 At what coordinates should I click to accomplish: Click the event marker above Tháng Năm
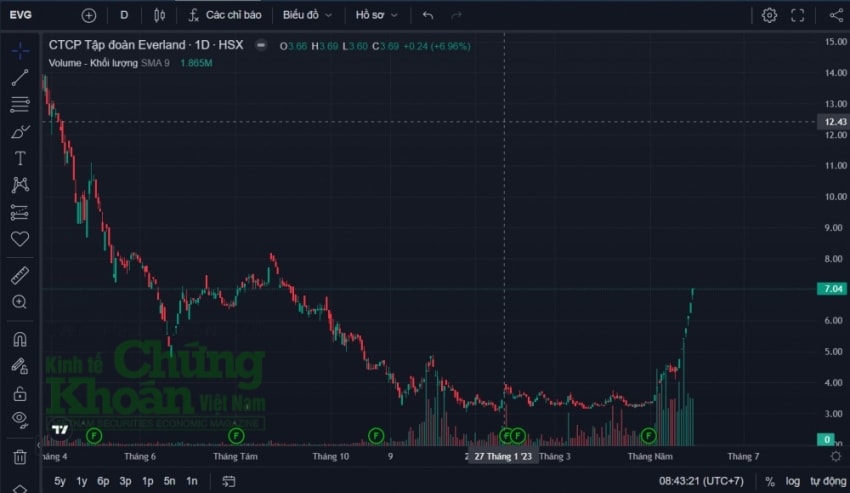[648, 436]
